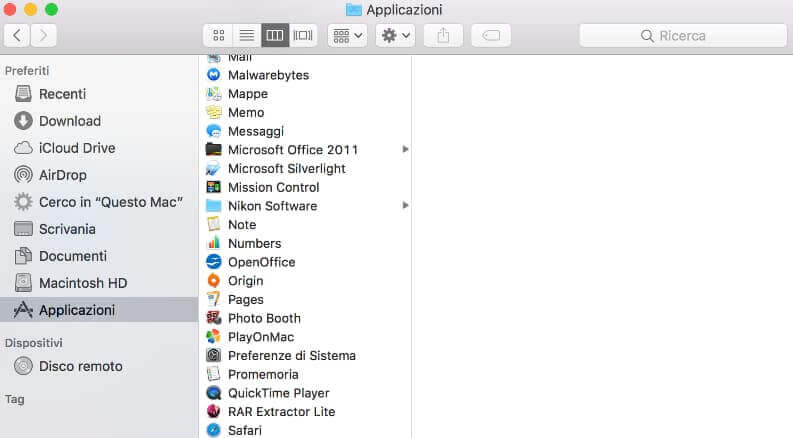Click the Dispositivi section header
Viewport: 793px width, 438px height.
[33, 343]
